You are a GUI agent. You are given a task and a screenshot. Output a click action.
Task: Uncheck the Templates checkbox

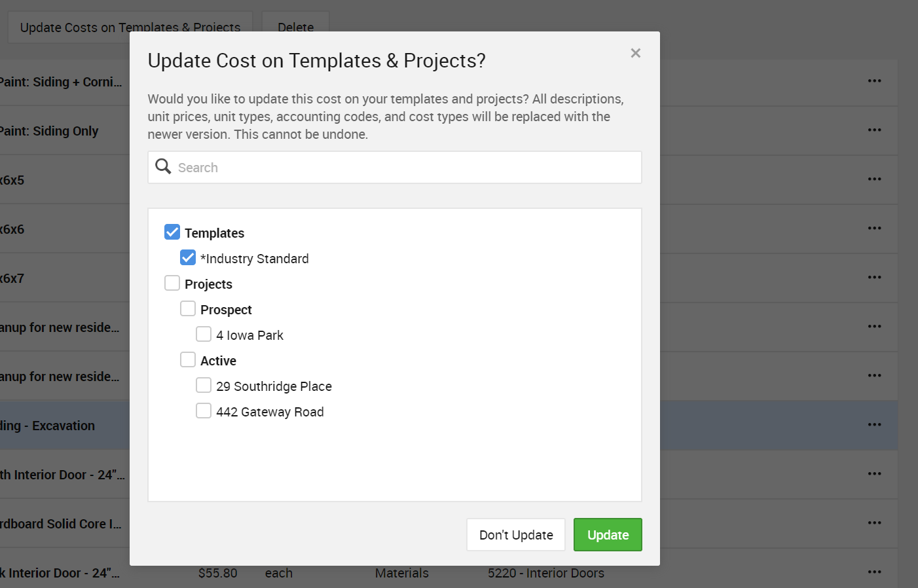coord(172,232)
